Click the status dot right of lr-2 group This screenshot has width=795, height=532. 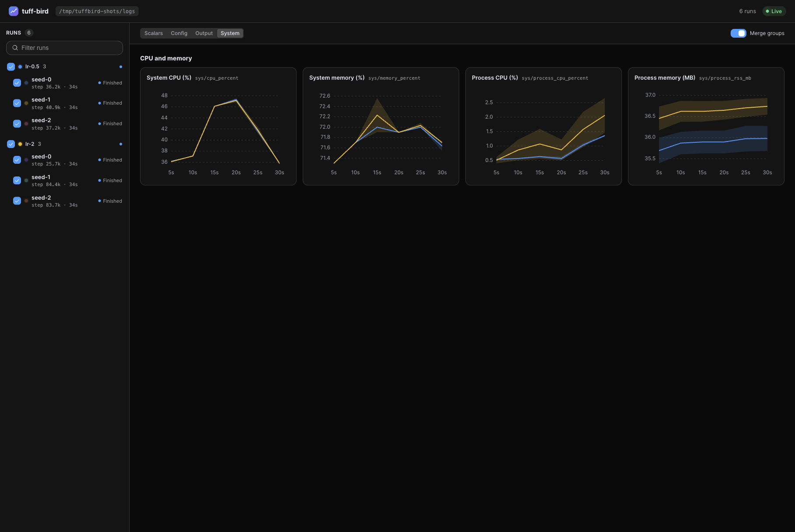pyautogui.click(x=121, y=144)
